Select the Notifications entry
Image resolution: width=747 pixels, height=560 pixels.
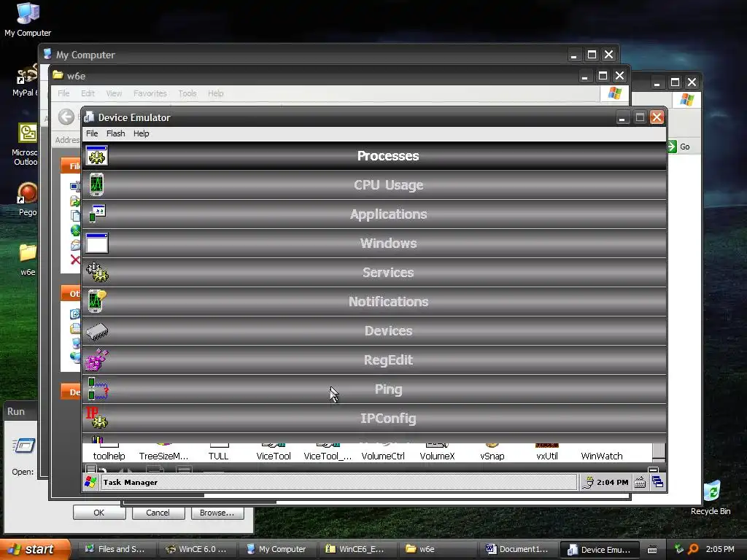coord(374,301)
